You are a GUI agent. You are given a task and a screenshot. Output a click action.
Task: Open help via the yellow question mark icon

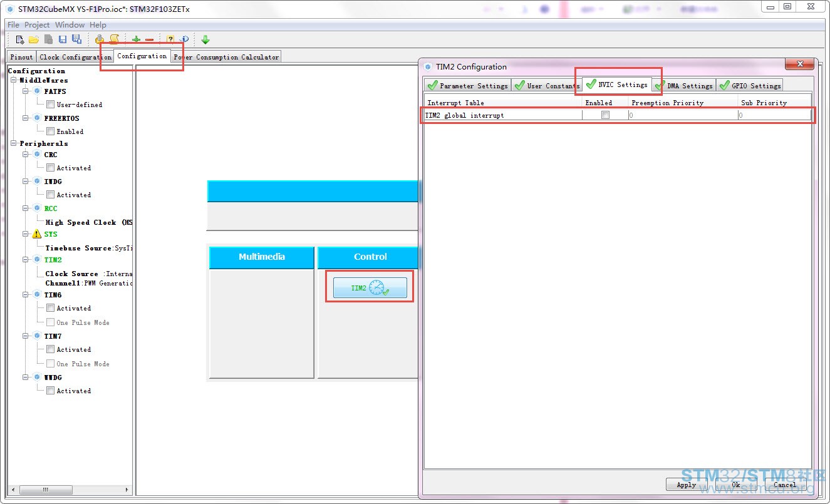point(170,39)
